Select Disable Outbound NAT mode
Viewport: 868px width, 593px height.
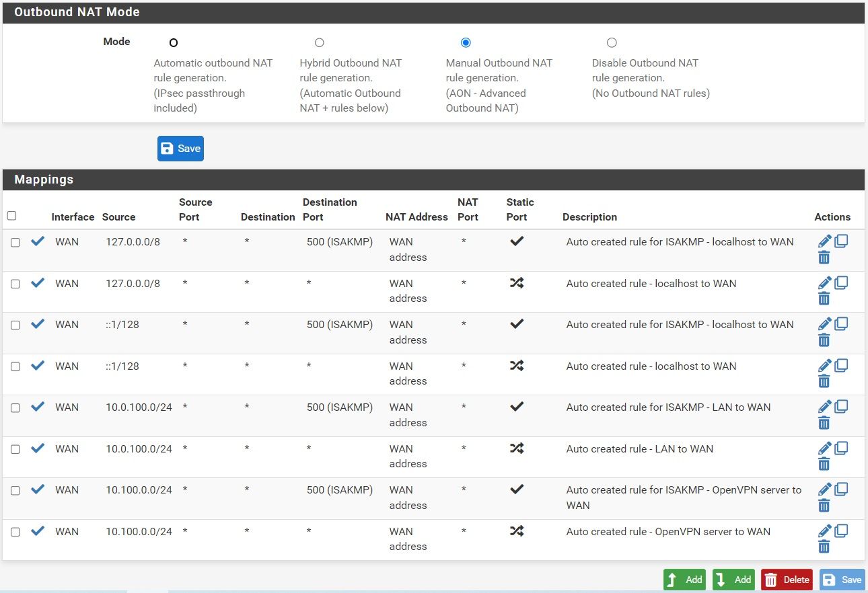point(612,42)
